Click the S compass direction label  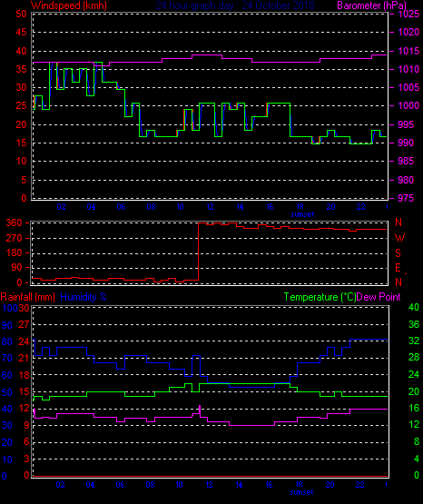[x=398, y=253]
